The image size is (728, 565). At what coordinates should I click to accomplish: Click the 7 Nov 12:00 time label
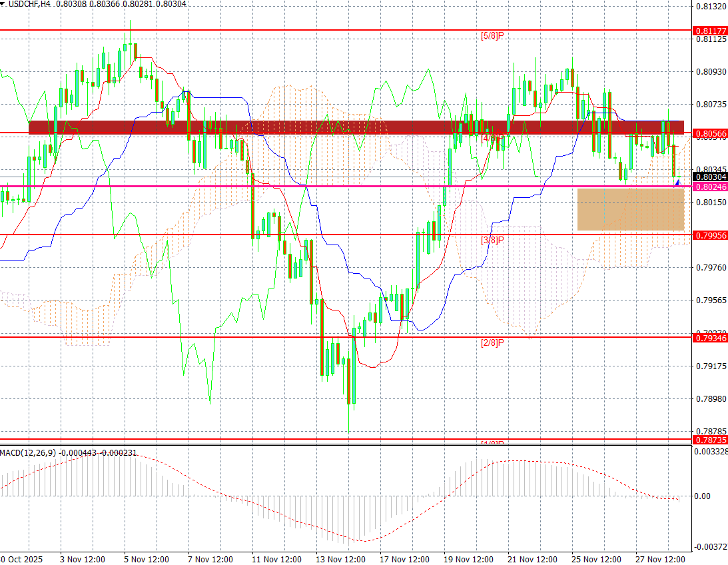(210, 560)
